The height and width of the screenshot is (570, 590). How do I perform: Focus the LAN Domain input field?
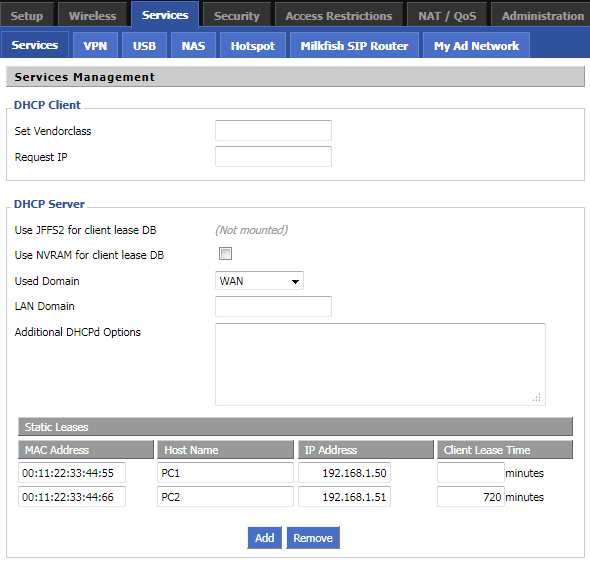[x=273, y=306]
